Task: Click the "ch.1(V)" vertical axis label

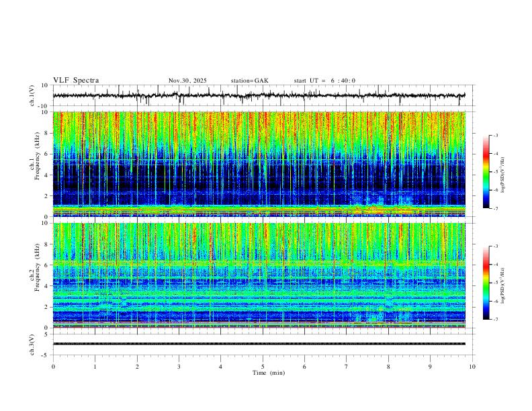Action: 32,95
